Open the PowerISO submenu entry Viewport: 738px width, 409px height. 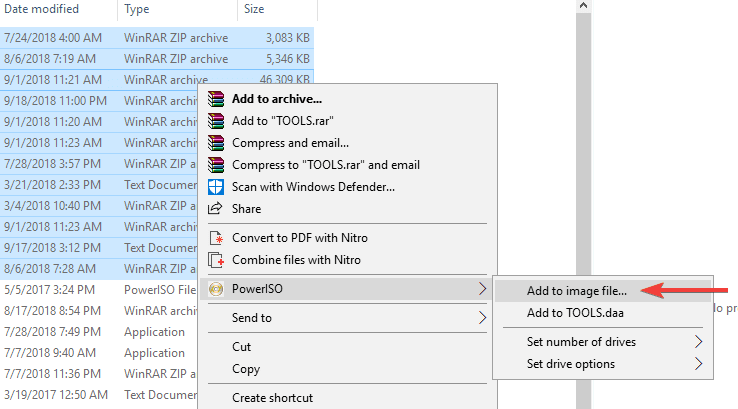(x=347, y=289)
